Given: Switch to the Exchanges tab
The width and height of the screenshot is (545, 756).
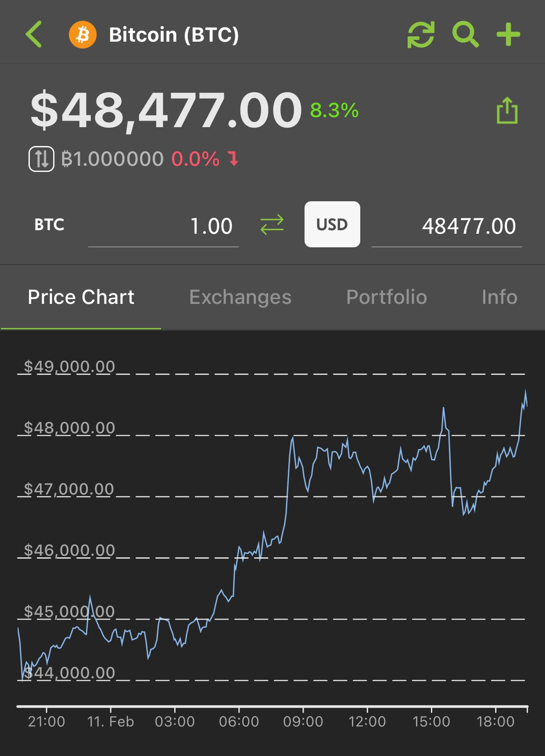Looking at the screenshot, I should [x=240, y=297].
